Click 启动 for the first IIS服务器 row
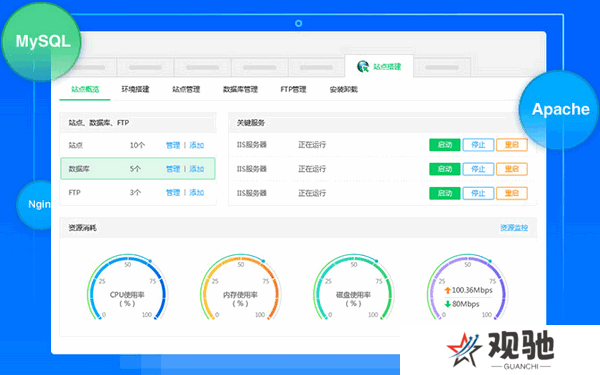The image size is (600, 375). click(x=445, y=145)
